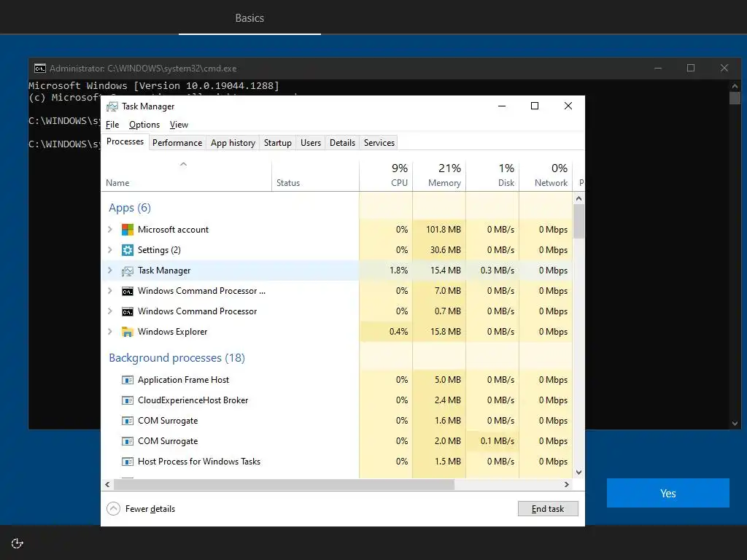The height and width of the screenshot is (560, 747).
Task: Click the blue Yes button
Action: 668,494
